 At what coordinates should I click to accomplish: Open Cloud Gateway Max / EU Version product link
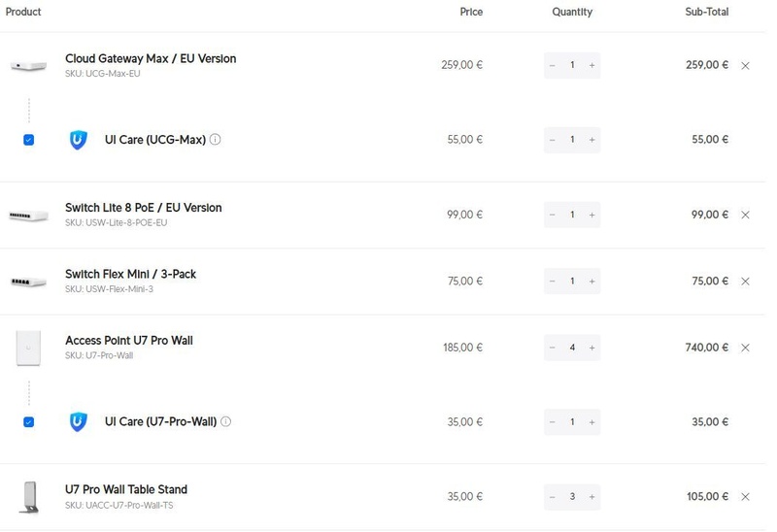pyautogui.click(x=151, y=58)
